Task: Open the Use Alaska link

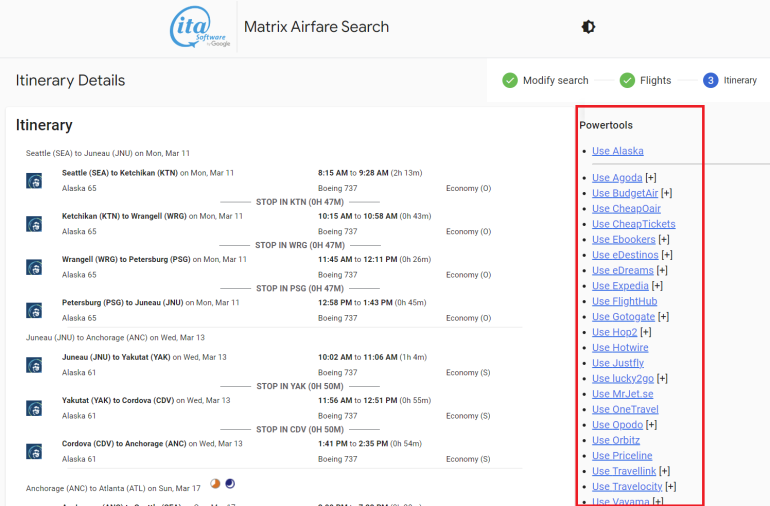Action: tap(617, 151)
